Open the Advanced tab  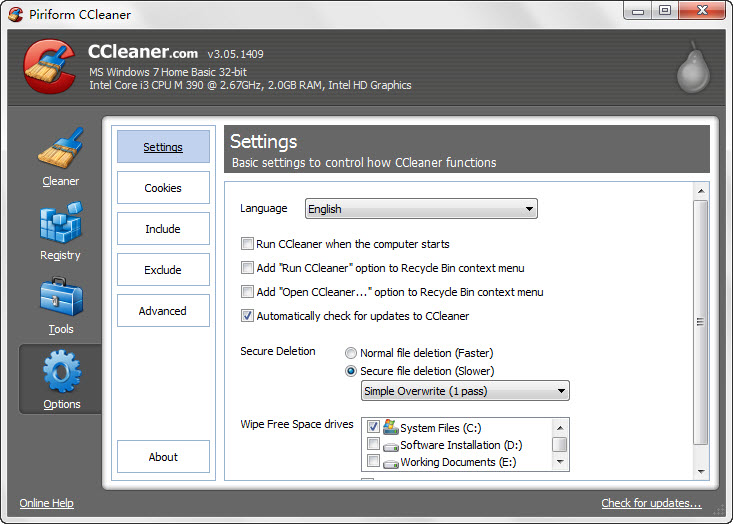point(163,310)
